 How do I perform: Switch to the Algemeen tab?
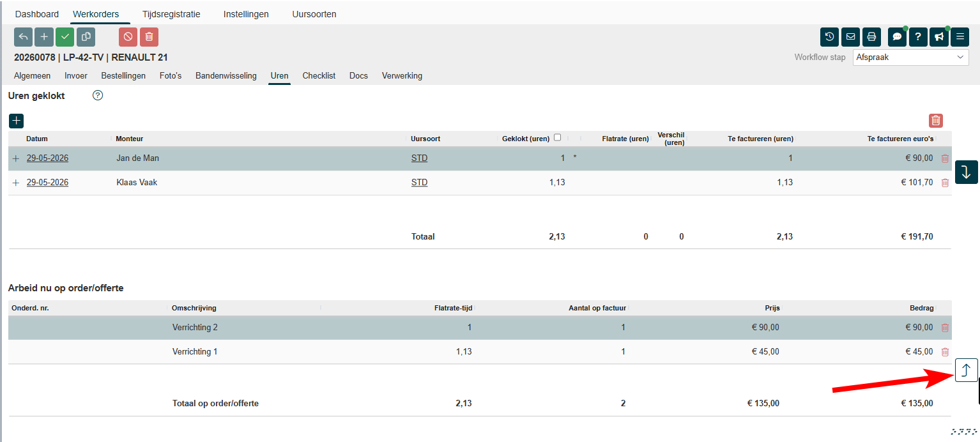point(32,76)
